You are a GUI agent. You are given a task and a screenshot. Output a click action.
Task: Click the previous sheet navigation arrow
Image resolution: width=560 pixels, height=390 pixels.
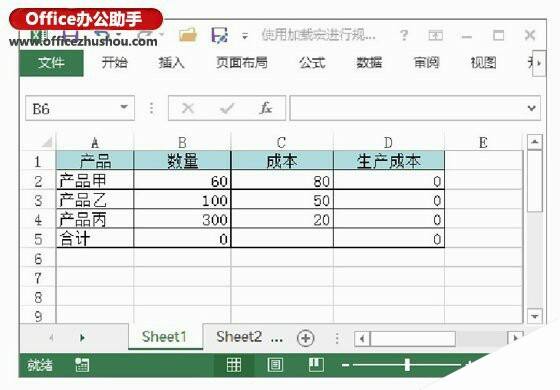point(51,338)
